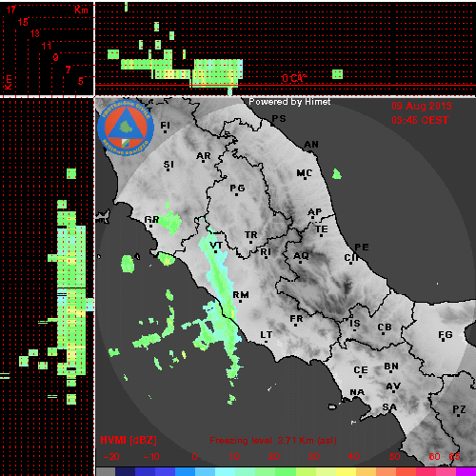Image resolution: width=476 pixels, height=476 pixels.
Task: Click 'Freezing level 3.71 Km (asl)' text
Action: pos(273,441)
